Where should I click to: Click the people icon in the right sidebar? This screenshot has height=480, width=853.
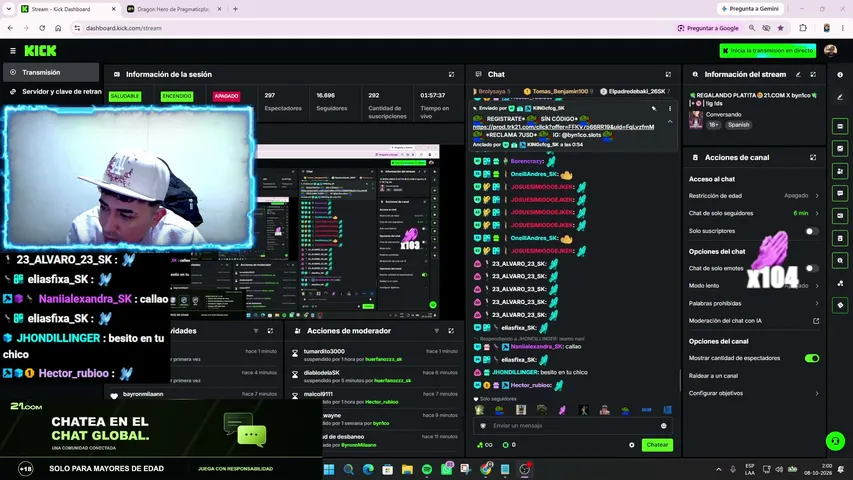[840, 171]
